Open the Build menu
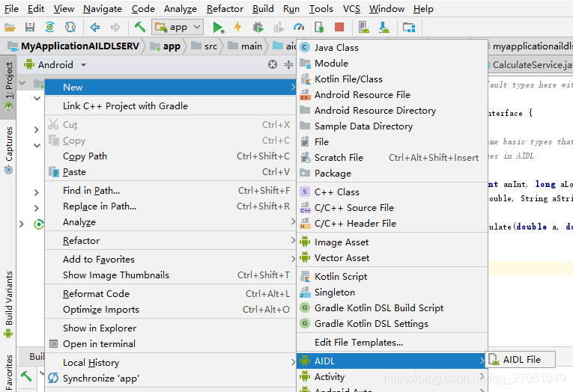Screen dimensions: 573x392 click(x=263, y=9)
